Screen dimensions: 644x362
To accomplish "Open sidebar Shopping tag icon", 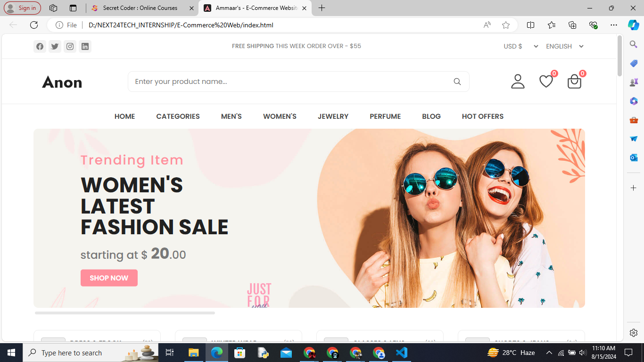I will coord(634,63).
